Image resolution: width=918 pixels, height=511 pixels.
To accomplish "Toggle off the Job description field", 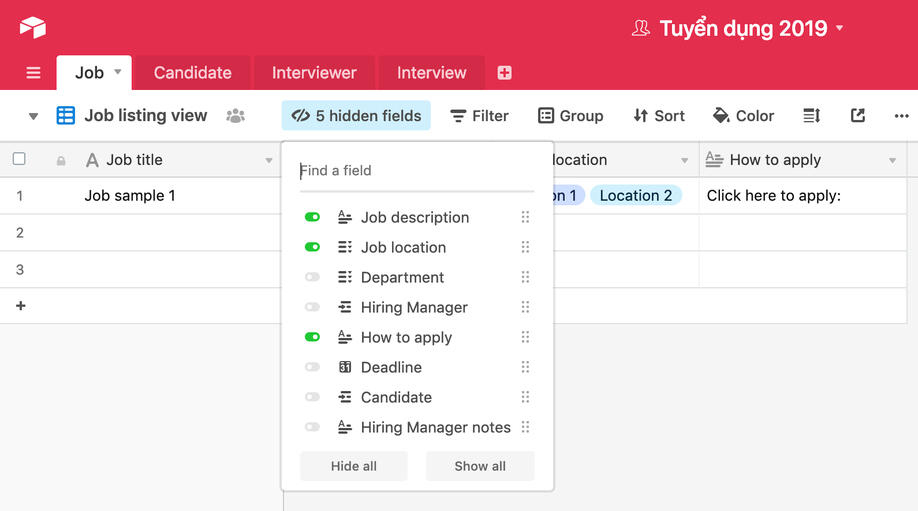I will click(x=313, y=217).
